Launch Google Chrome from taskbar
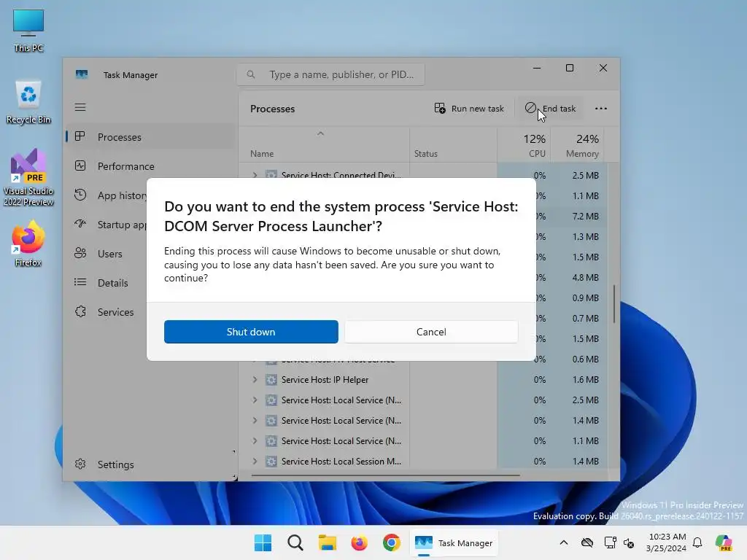Screen dimensions: 747x560 pyautogui.click(x=392, y=542)
